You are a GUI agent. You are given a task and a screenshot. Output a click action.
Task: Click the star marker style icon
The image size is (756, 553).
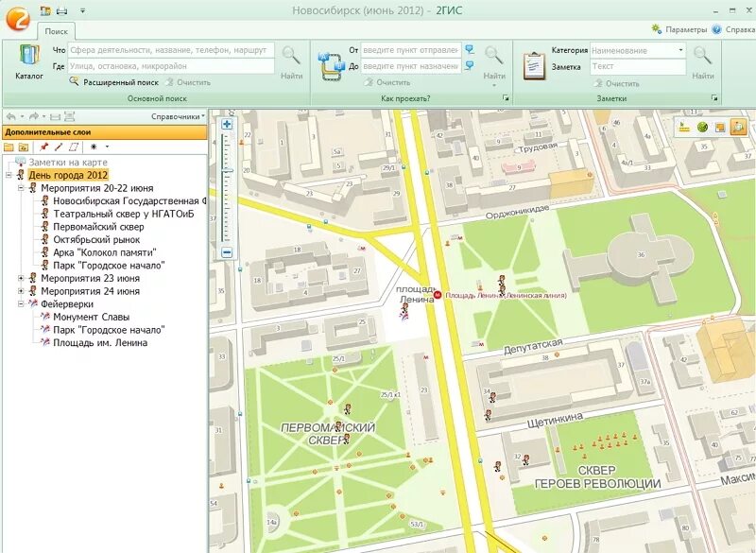click(x=94, y=147)
